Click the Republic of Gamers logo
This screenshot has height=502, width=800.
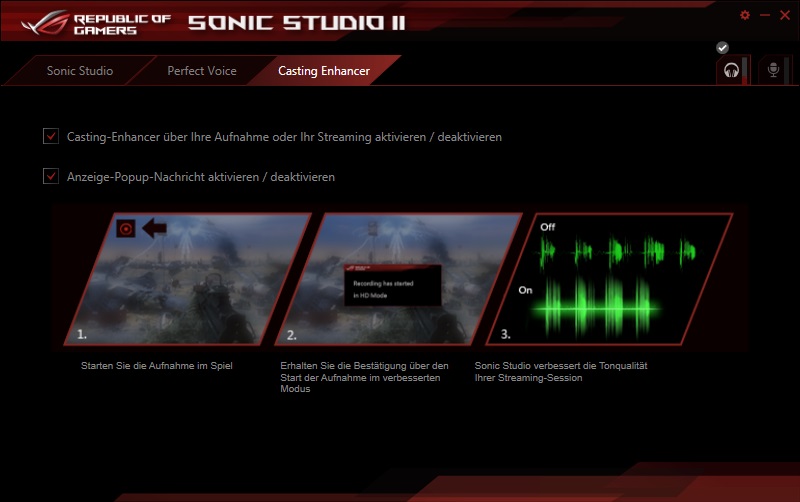(x=96, y=23)
